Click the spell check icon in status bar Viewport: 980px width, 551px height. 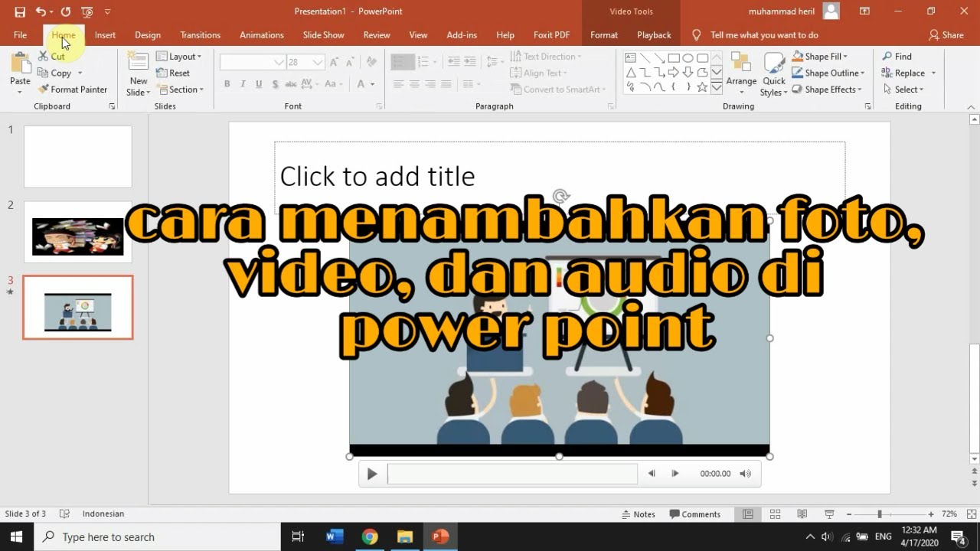pos(64,514)
